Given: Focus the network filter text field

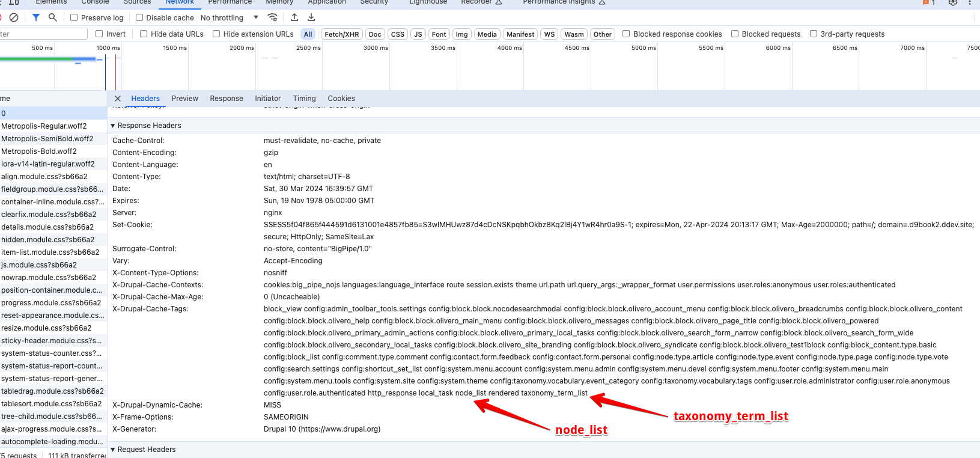Looking at the screenshot, I should point(43,34).
